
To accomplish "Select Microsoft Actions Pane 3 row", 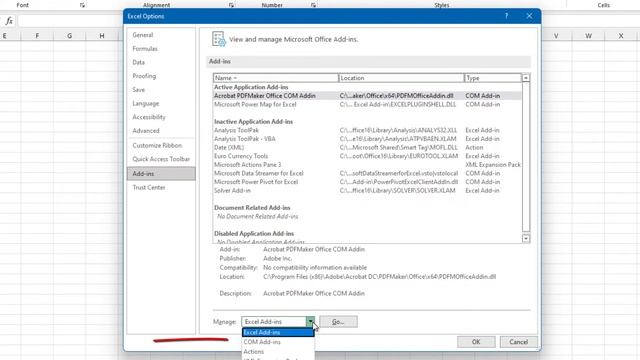I will 367,164.
